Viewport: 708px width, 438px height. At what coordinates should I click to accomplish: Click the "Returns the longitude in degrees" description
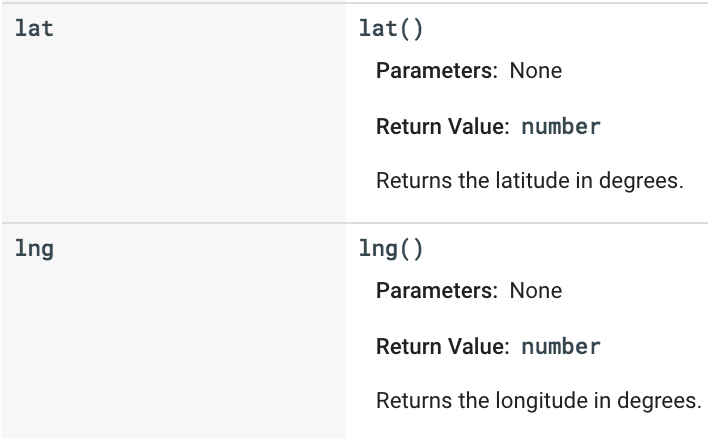pyautogui.click(x=538, y=401)
